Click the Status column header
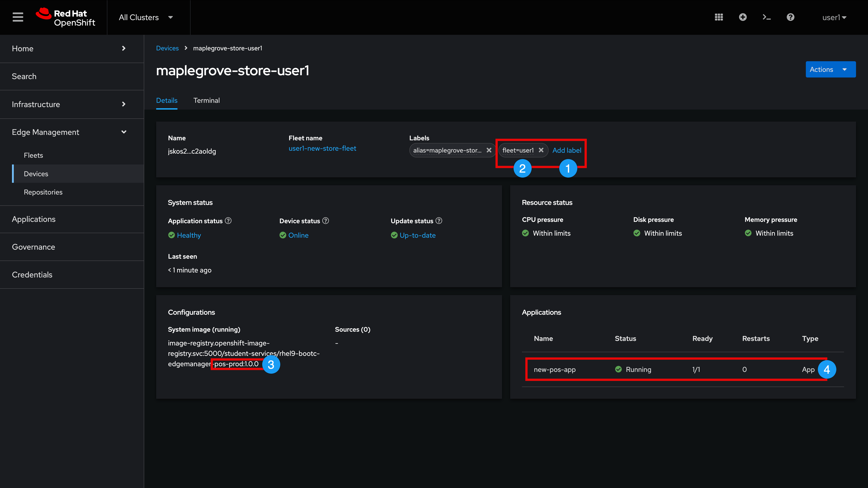 click(x=625, y=338)
